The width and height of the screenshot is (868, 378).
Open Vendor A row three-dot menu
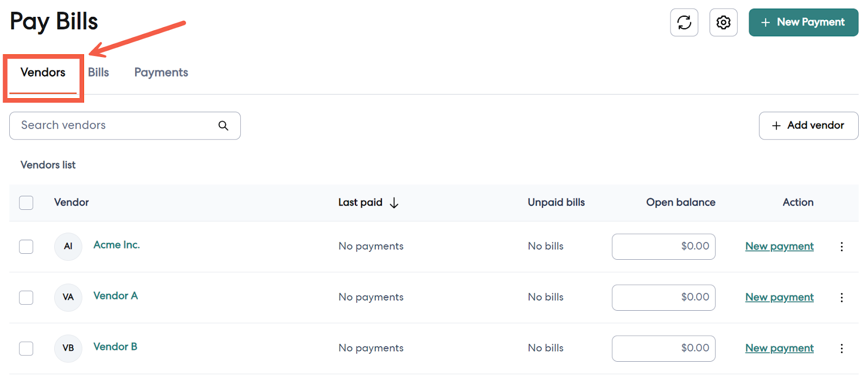pyautogui.click(x=841, y=298)
